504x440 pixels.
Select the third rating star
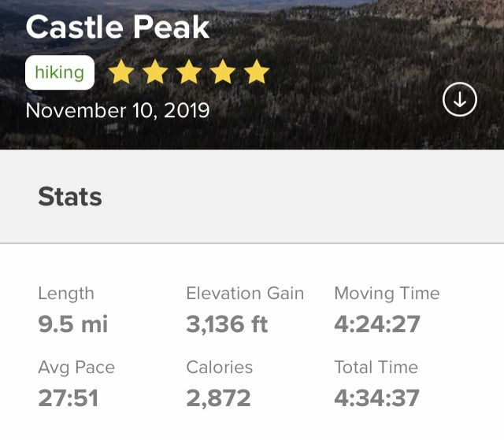(x=189, y=72)
